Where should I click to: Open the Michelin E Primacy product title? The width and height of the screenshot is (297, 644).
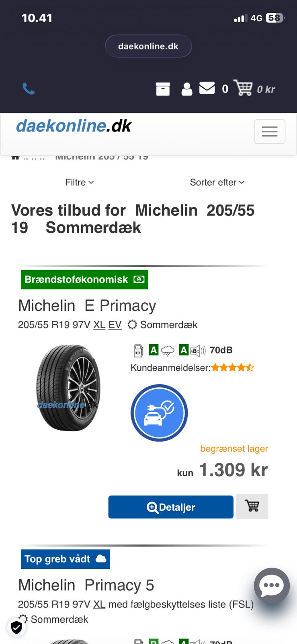(x=87, y=305)
